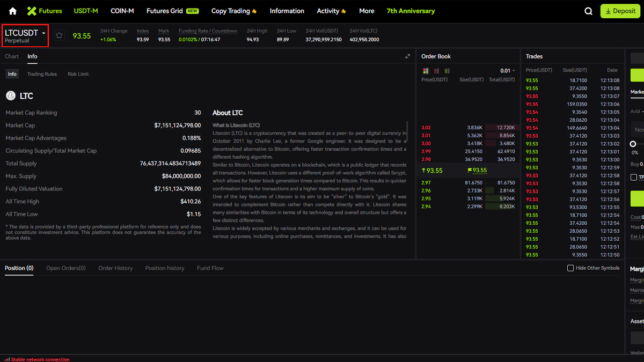Open the Order History tab

(115, 268)
